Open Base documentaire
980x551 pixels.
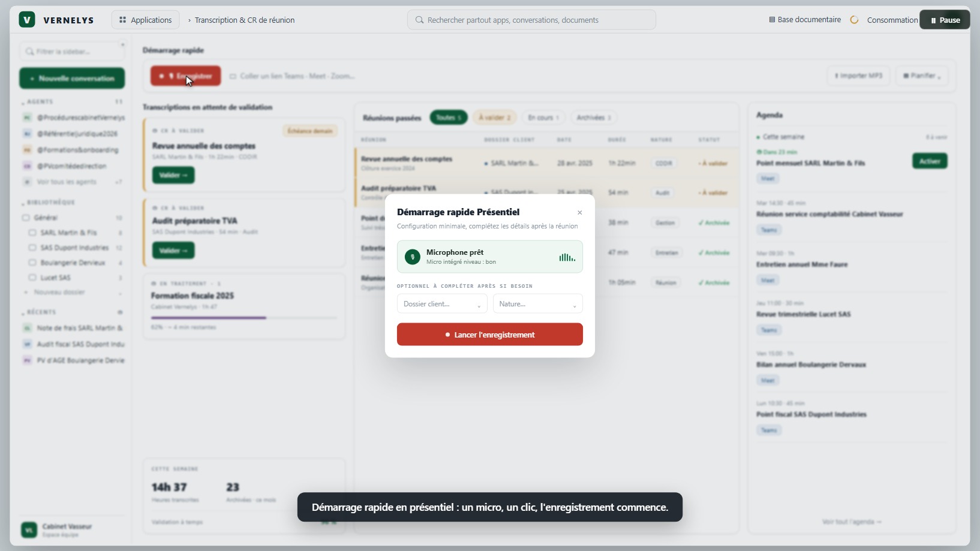tap(805, 20)
